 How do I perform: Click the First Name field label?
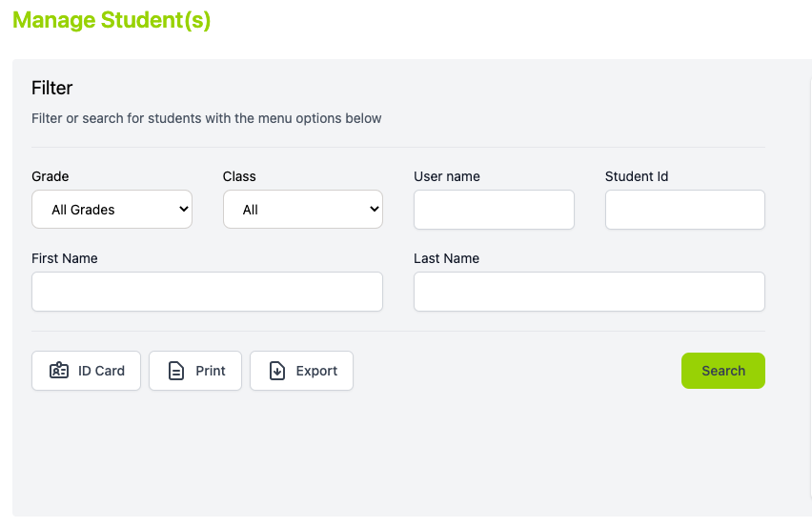pos(65,258)
